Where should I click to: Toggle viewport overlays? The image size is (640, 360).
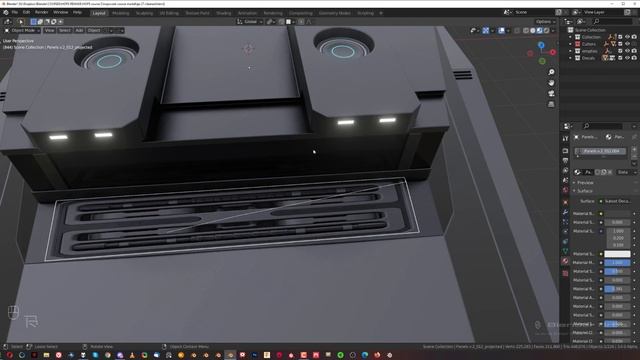502,31
